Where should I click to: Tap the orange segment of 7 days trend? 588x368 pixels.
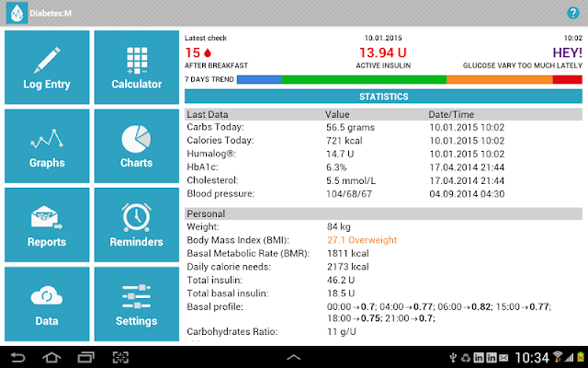point(500,80)
